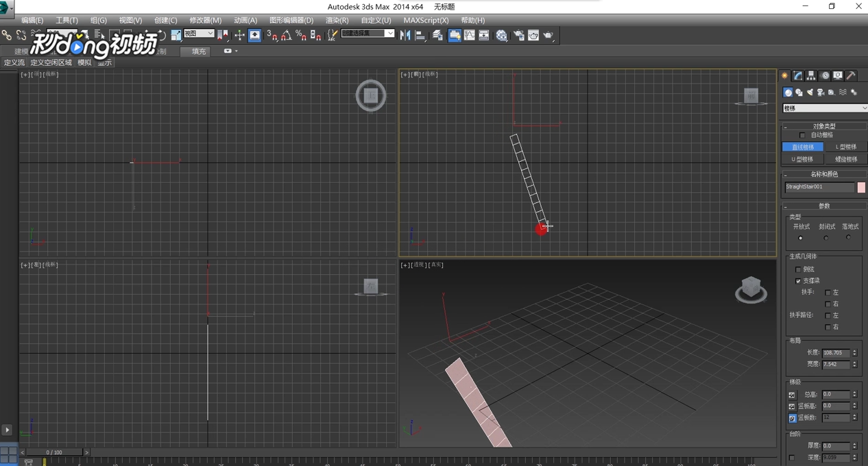Enable the 扶手路径 右 checkbox
868x466 pixels.
coord(828,327)
